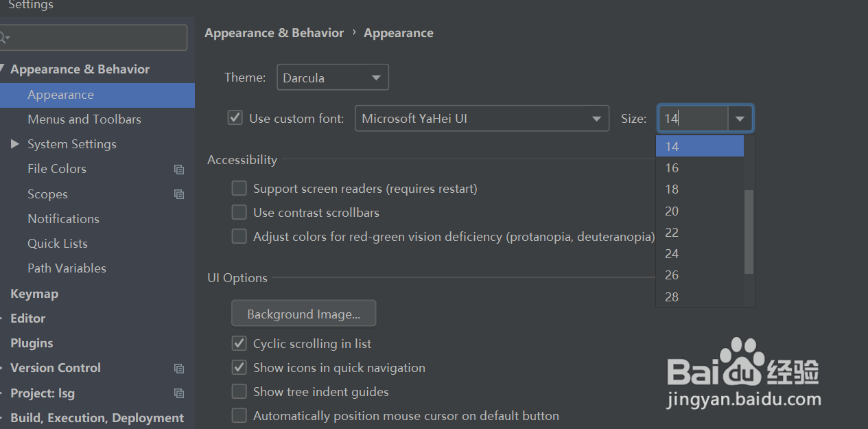Screen dimensions: 868x429
Task: Click Appearance & Behavior in the breadcrumb
Action: point(274,33)
